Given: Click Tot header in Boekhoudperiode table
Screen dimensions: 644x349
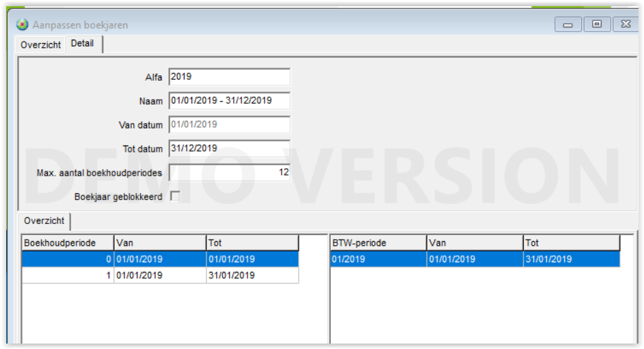Looking at the screenshot, I should (x=252, y=243).
